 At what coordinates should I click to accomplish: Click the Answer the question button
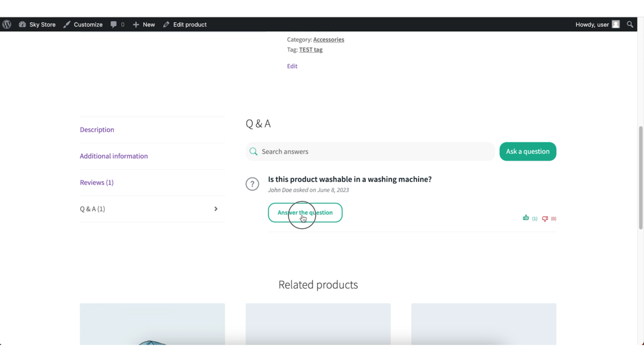pos(305,212)
